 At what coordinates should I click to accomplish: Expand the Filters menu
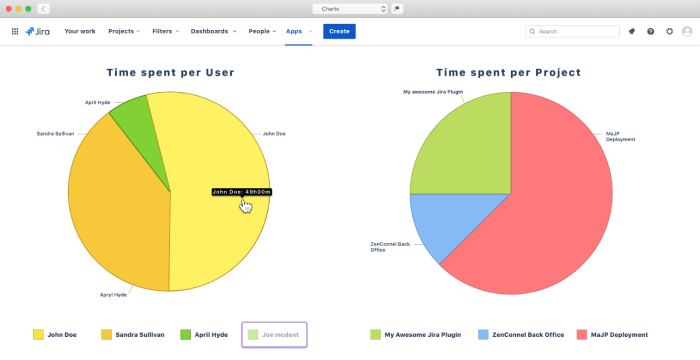(166, 31)
